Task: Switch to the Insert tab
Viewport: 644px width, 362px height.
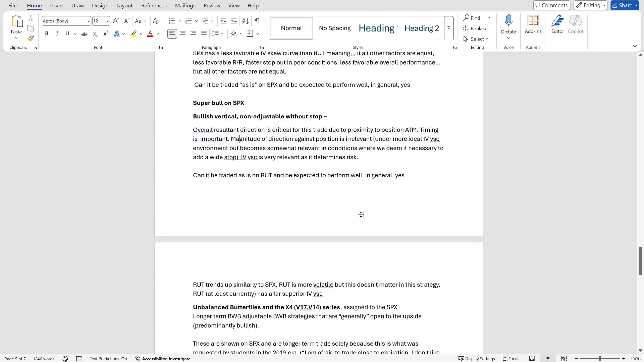Action: coord(57,6)
